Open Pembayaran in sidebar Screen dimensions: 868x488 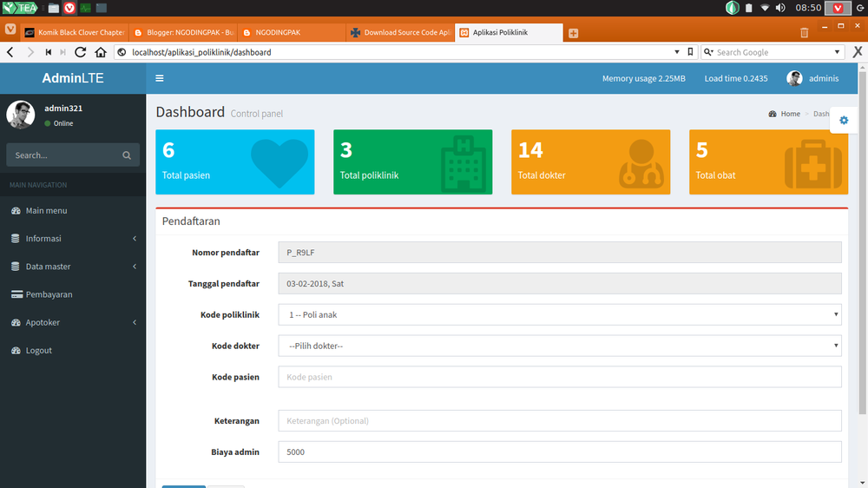point(73,294)
